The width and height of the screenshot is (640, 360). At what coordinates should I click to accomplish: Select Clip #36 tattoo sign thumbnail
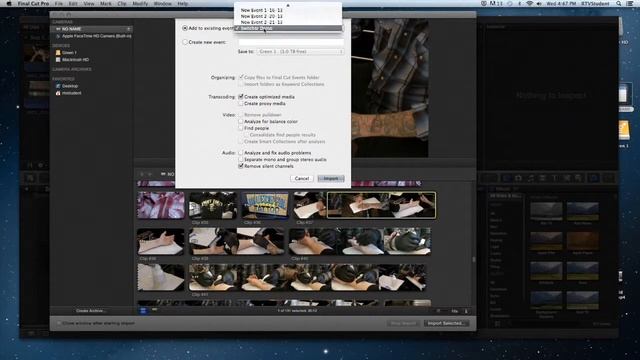point(264,205)
